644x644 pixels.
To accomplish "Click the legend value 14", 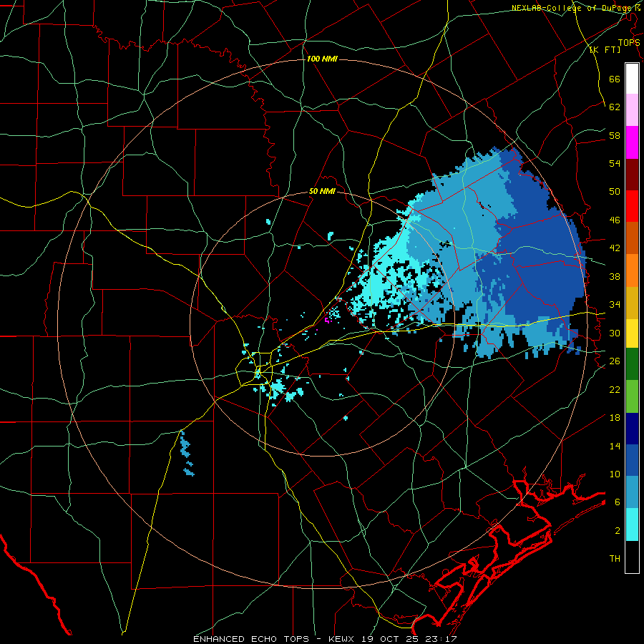I will click(x=615, y=446).
